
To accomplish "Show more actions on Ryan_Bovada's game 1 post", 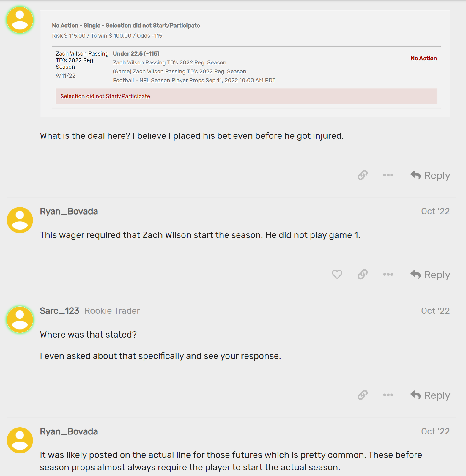I will pos(388,274).
